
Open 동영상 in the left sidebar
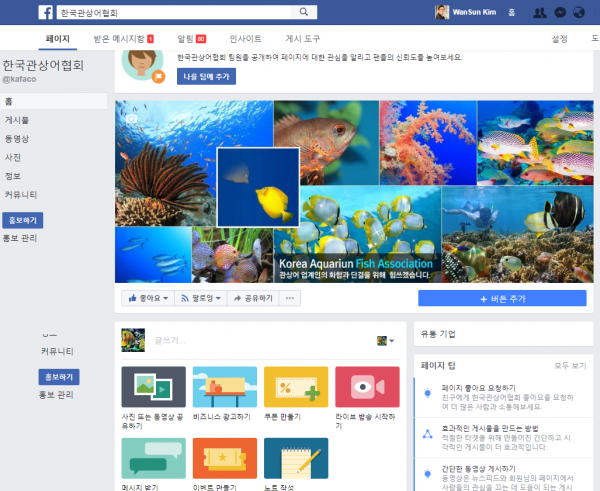tap(17, 138)
